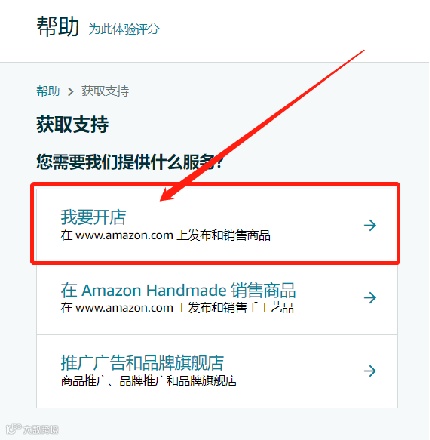Click the large 帮助 page title
The width and height of the screenshot is (430, 440).
tap(58, 26)
